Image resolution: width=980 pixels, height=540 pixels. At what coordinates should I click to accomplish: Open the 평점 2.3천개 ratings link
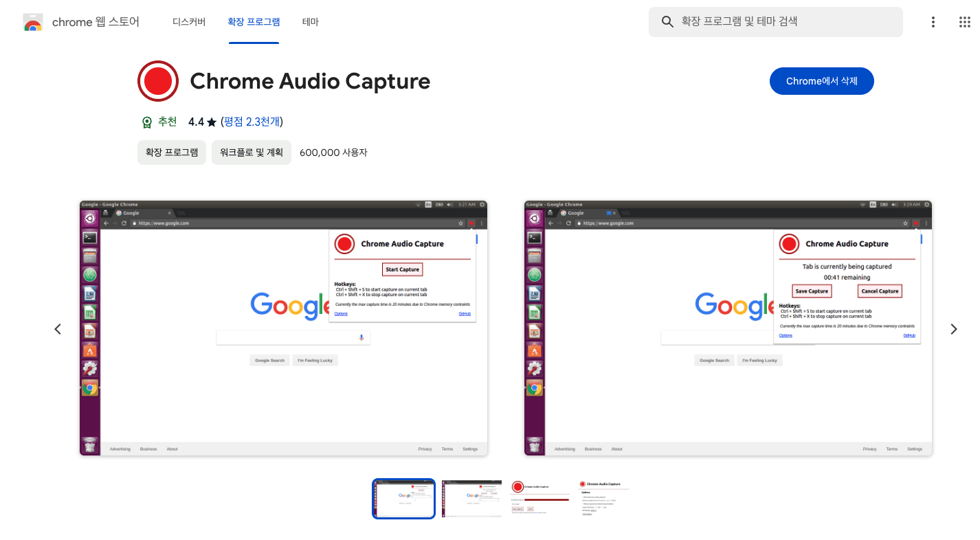(x=252, y=122)
